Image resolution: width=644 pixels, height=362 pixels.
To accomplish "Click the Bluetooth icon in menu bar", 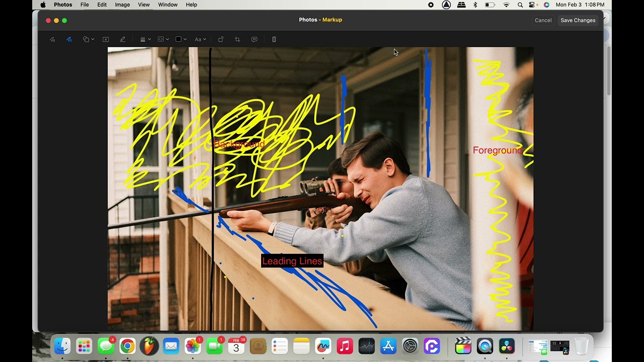I will (475, 5).
